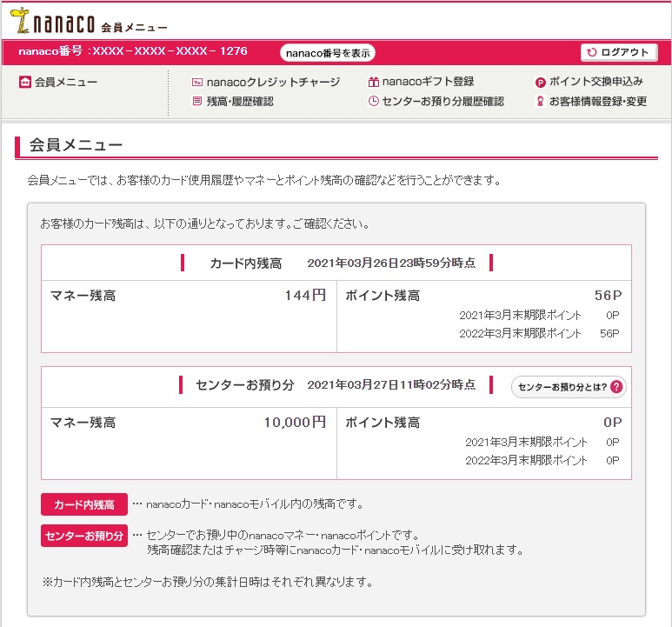Click the red カード内残高 legend label
Image resolution: width=672 pixels, height=627 pixels.
[x=84, y=504]
